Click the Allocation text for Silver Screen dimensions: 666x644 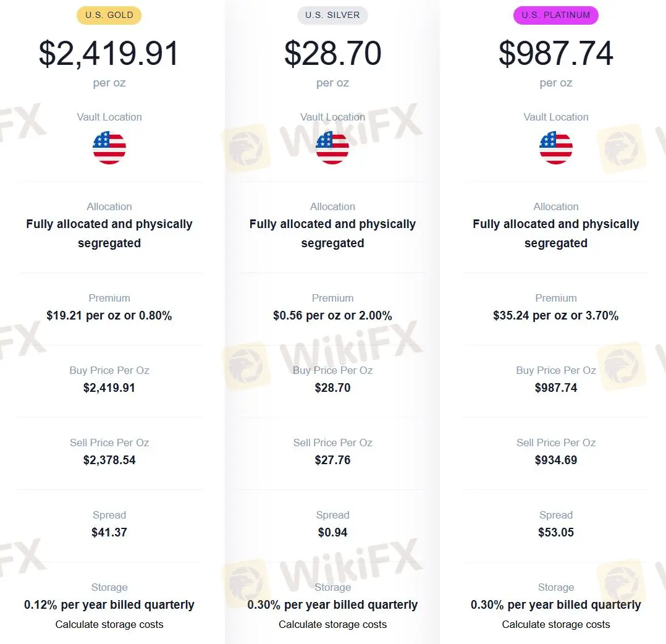(x=332, y=206)
